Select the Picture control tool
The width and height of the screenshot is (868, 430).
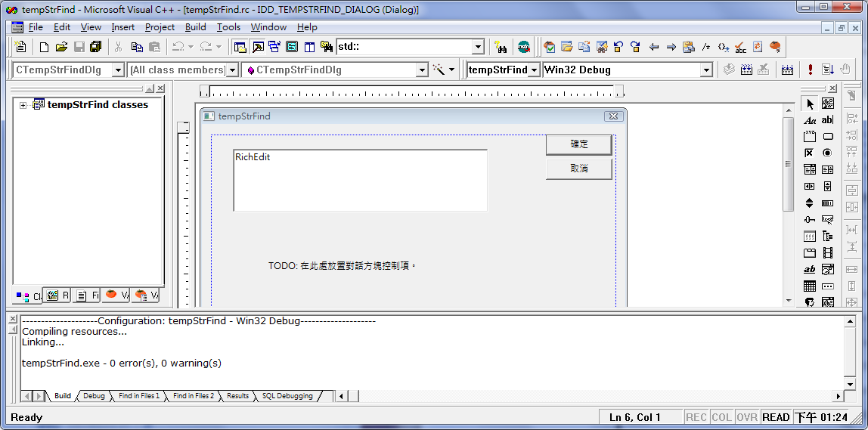tap(828, 104)
